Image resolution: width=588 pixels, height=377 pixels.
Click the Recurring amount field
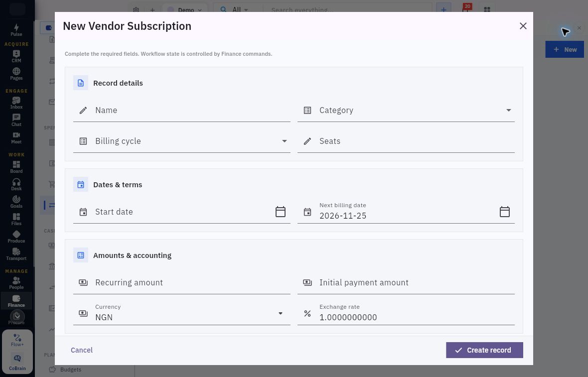pos(182,282)
